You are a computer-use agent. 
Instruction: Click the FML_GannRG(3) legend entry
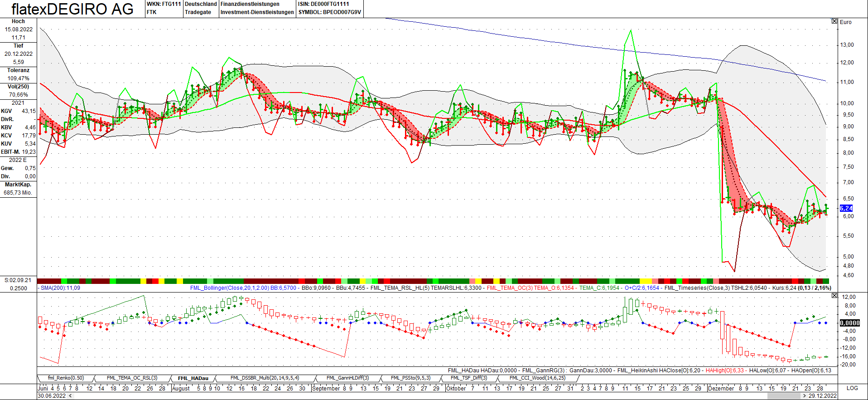[543, 371]
